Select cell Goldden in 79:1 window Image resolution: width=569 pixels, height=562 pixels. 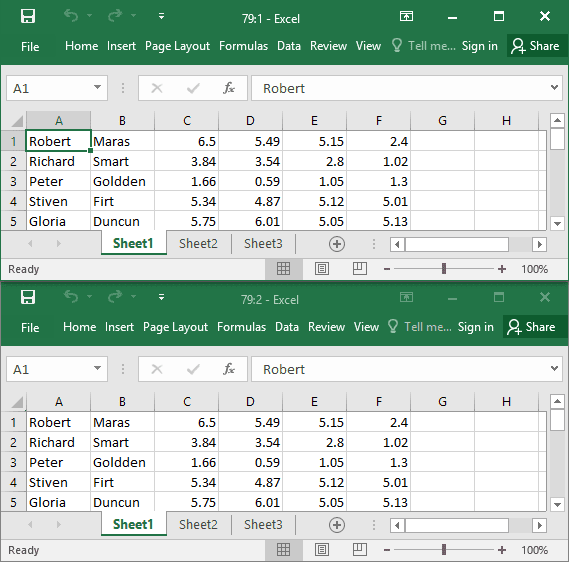click(122, 181)
